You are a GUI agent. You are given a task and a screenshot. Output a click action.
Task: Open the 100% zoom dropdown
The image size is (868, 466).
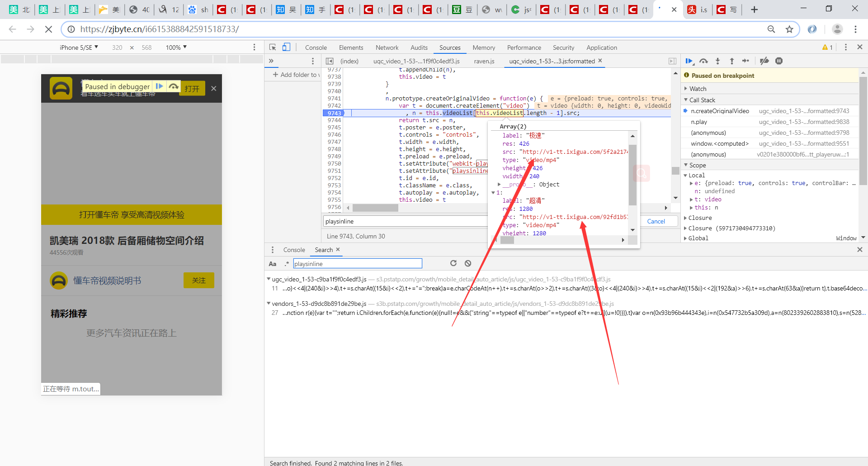coord(176,48)
